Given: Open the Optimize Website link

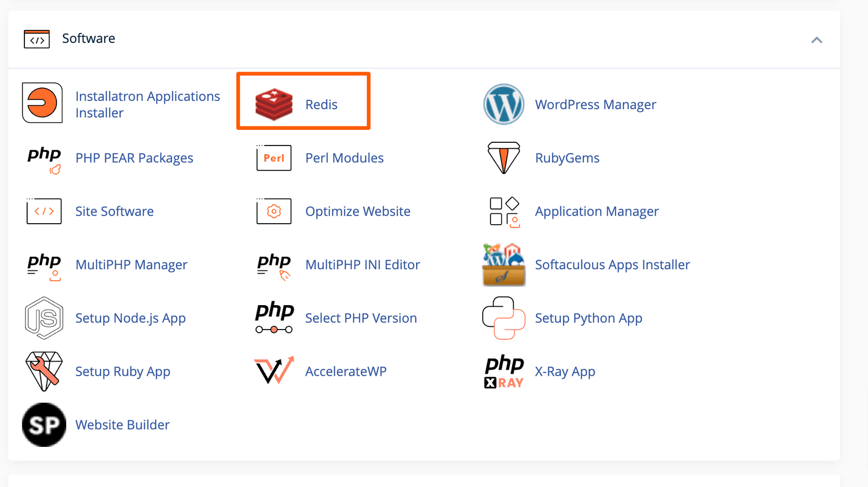Looking at the screenshot, I should point(358,212).
